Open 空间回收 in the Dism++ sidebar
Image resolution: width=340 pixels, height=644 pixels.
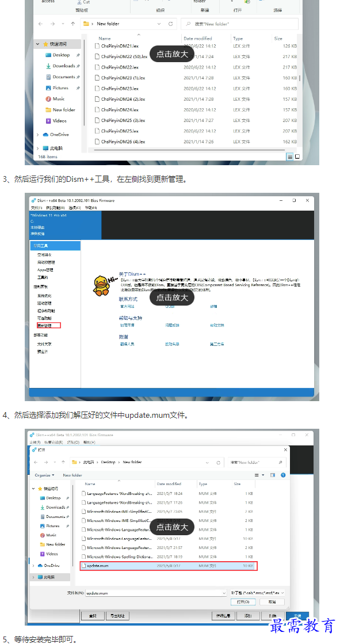click(x=44, y=254)
